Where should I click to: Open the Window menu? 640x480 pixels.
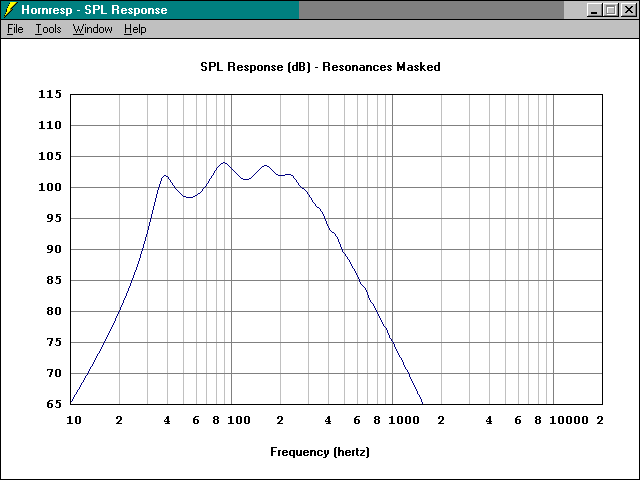(x=93, y=29)
